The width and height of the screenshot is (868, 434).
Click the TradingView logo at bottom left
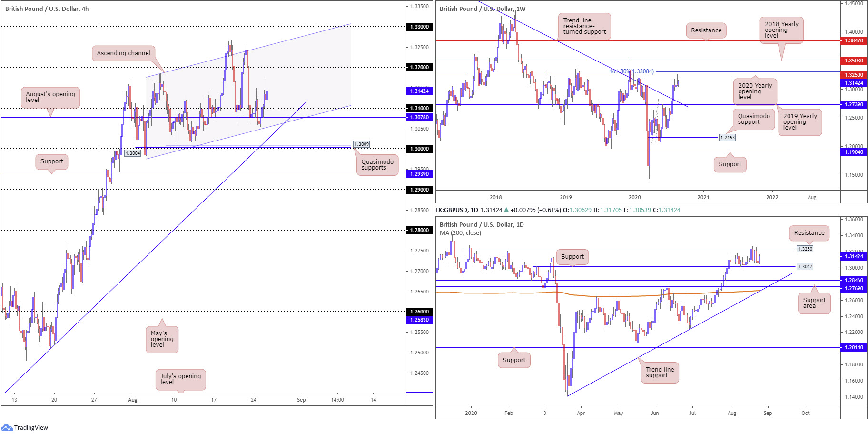click(25, 427)
